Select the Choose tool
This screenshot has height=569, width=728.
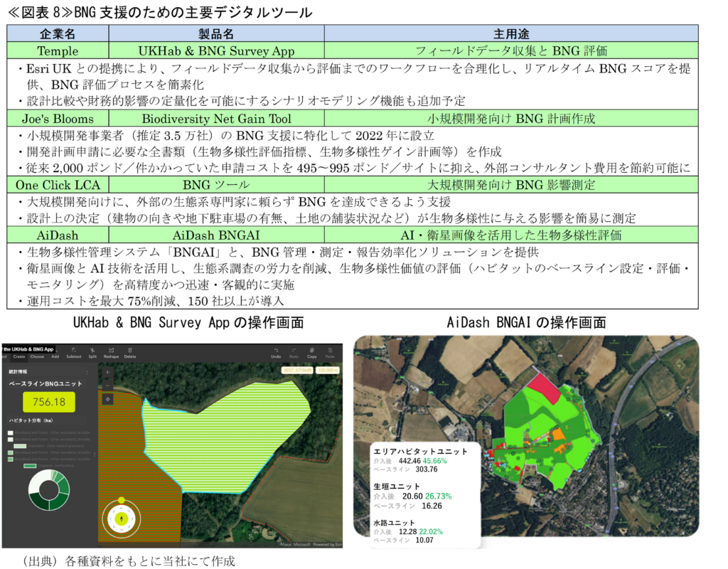tap(37, 357)
